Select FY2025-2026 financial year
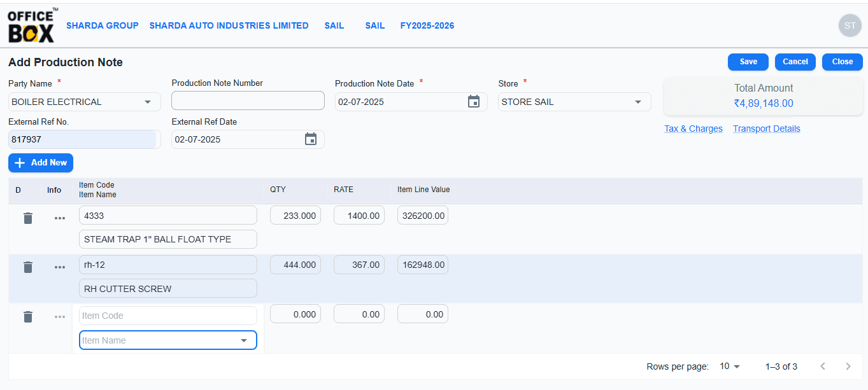Screen dimensions: 868x390 pyautogui.click(x=427, y=25)
